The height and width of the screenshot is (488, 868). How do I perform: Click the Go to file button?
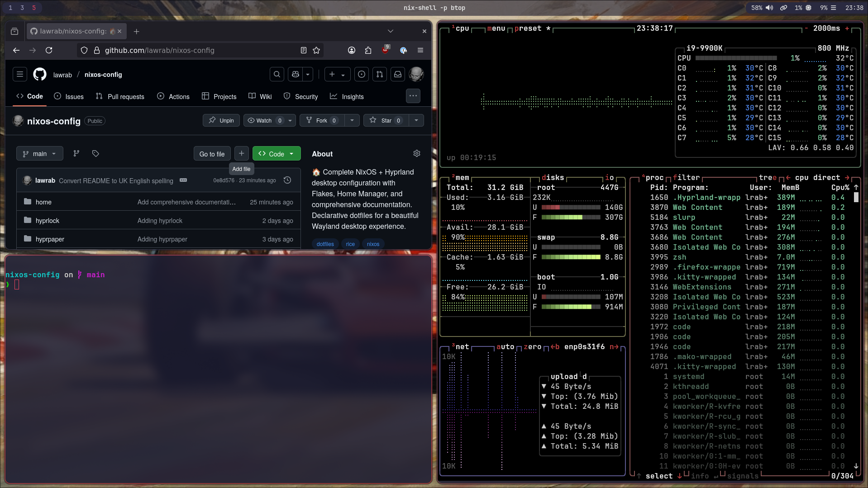pos(212,154)
